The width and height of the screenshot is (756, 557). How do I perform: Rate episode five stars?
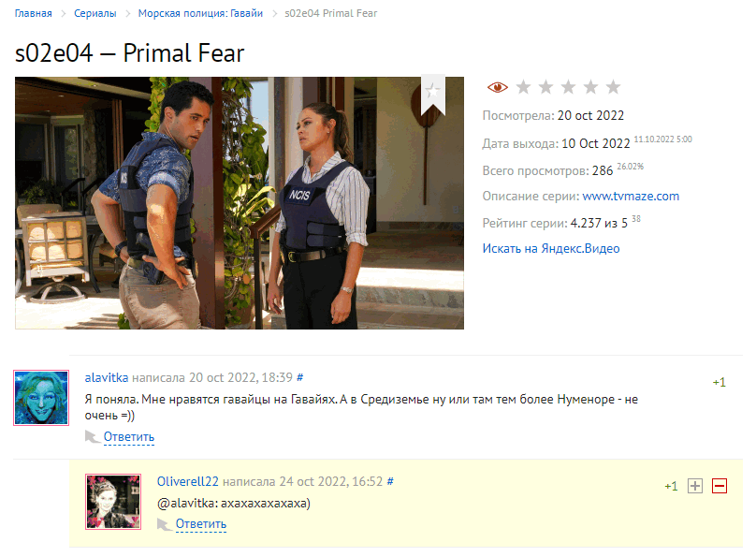tap(613, 87)
